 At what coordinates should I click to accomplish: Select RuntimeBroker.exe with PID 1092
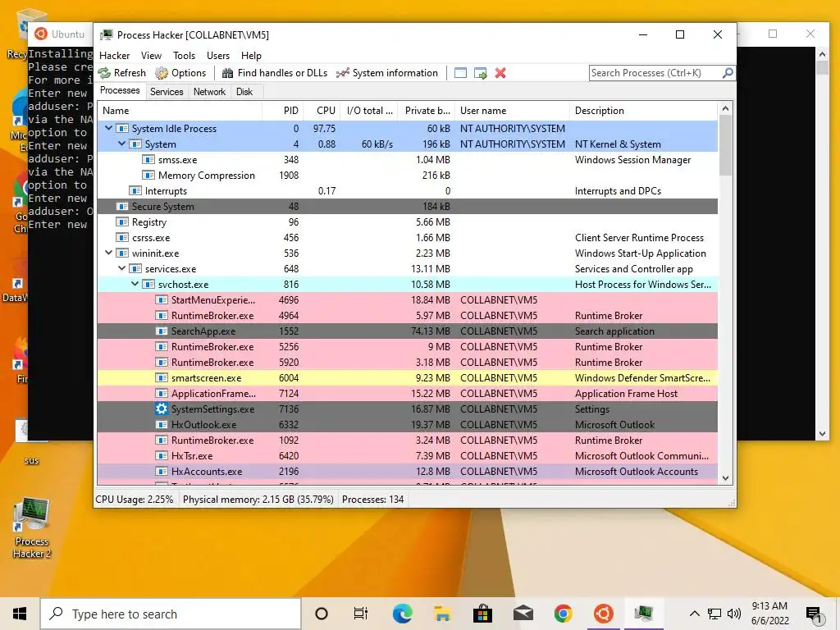coord(407,440)
